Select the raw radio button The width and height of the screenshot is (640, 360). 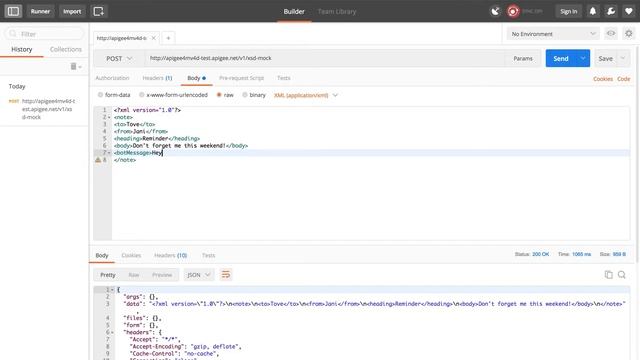tap(219, 95)
